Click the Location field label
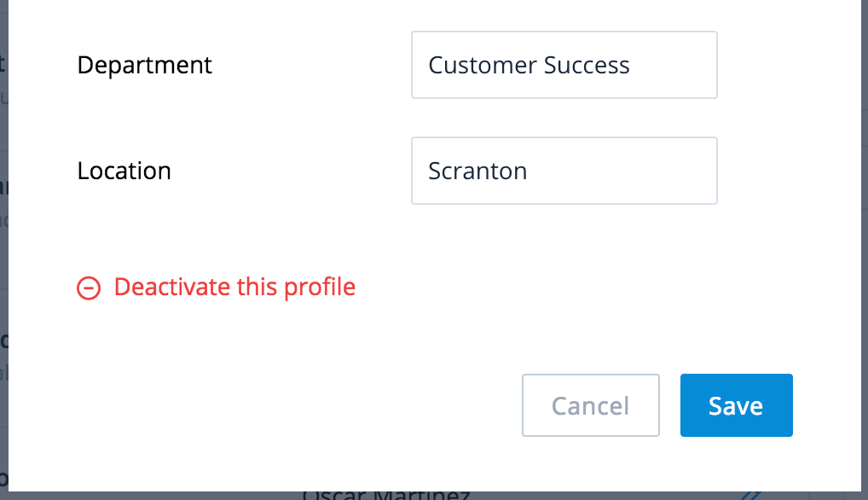The width and height of the screenshot is (868, 500). (124, 171)
